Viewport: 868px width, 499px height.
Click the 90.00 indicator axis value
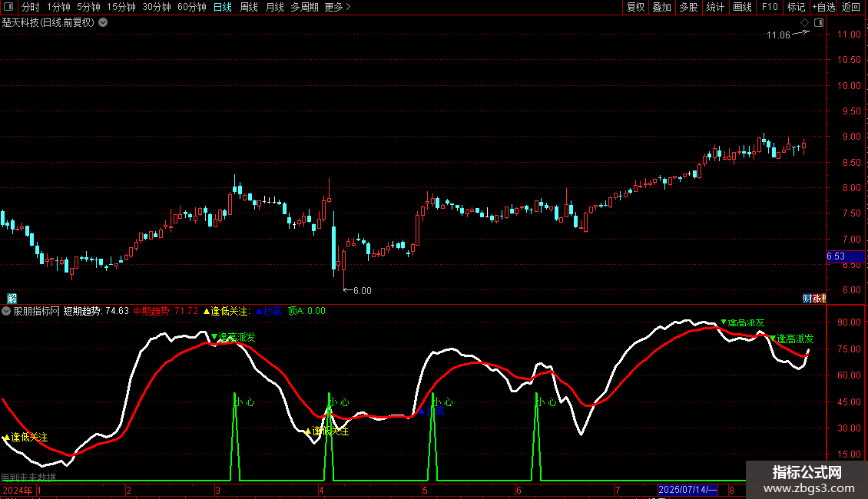849,322
